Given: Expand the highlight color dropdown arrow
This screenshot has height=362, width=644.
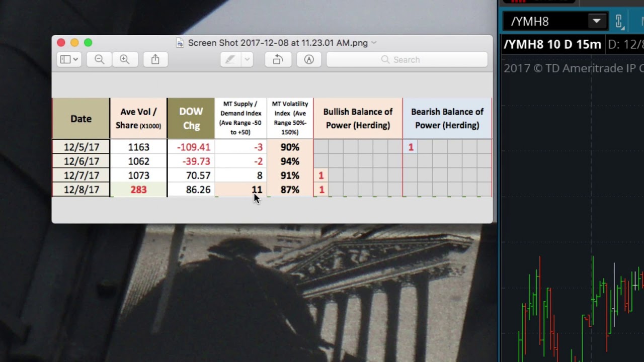Looking at the screenshot, I should click(247, 59).
